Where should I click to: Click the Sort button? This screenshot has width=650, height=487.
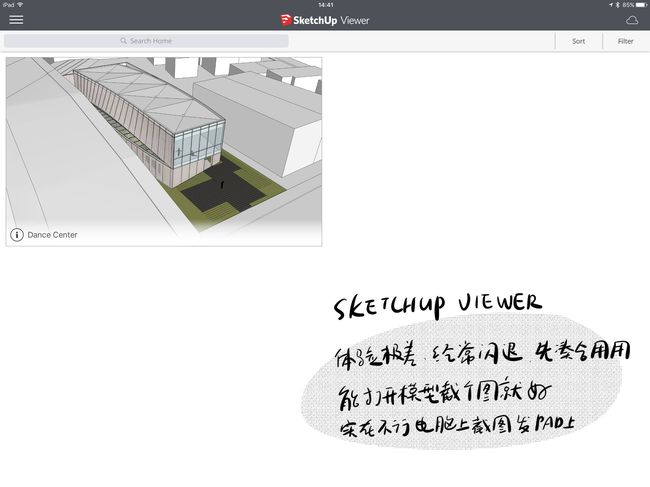(578, 41)
